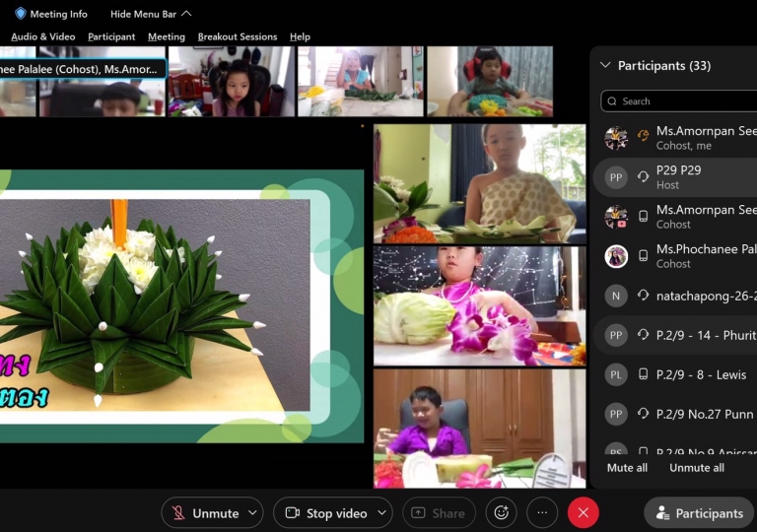Click Ms.Phochanee Pal avatar picture

(616, 256)
